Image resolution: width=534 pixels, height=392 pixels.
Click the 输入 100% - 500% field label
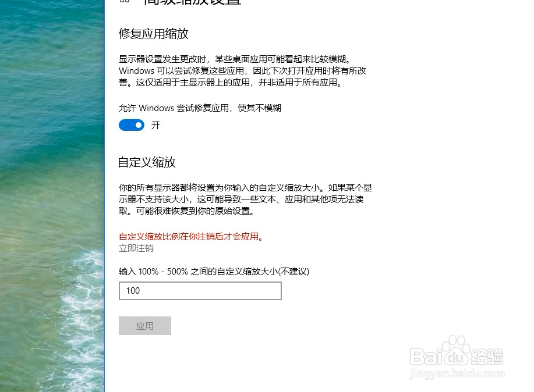point(214,271)
